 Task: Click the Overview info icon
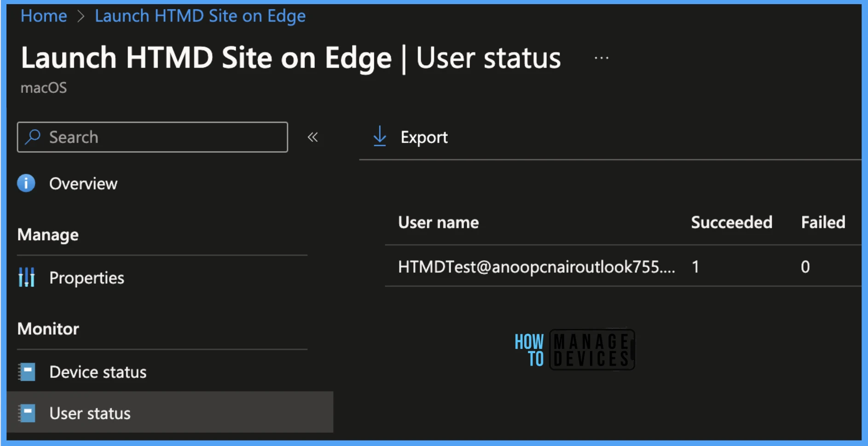click(26, 183)
